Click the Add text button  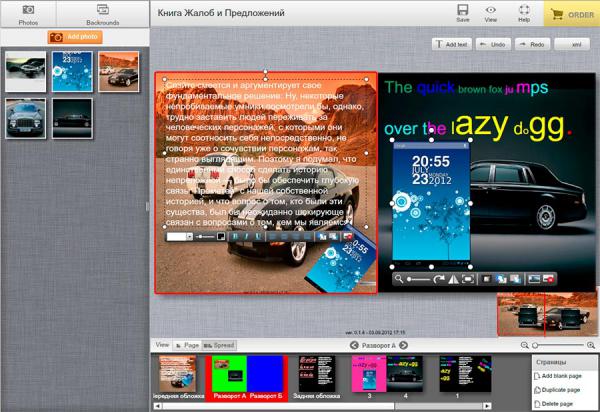[452, 44]
